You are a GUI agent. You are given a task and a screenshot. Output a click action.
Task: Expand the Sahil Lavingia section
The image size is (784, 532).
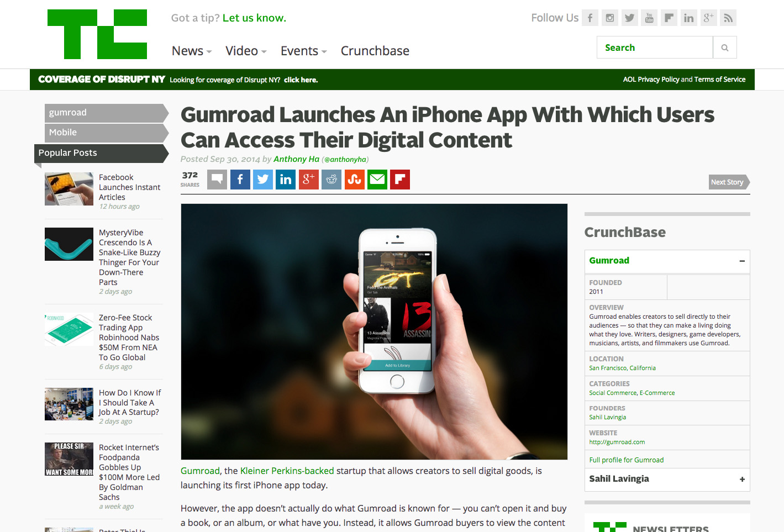tap(742, 479)
